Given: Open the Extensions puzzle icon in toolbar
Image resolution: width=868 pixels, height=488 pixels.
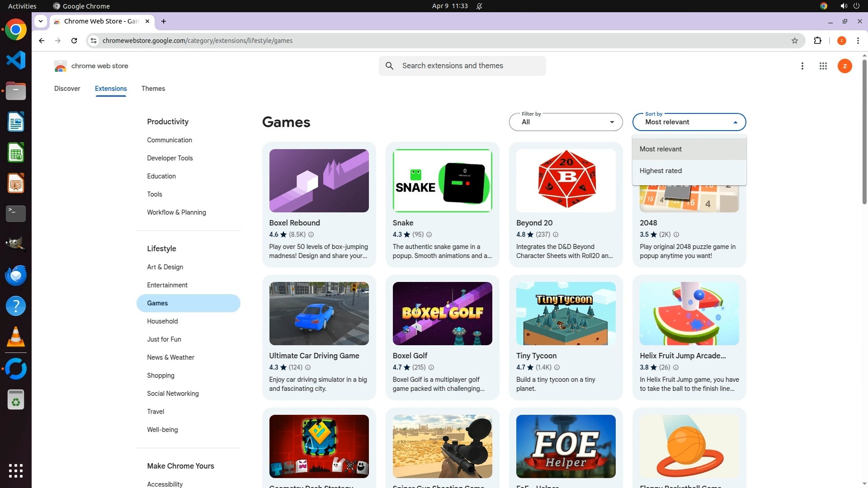Looking at the screenshot, I should coord(817,41).
